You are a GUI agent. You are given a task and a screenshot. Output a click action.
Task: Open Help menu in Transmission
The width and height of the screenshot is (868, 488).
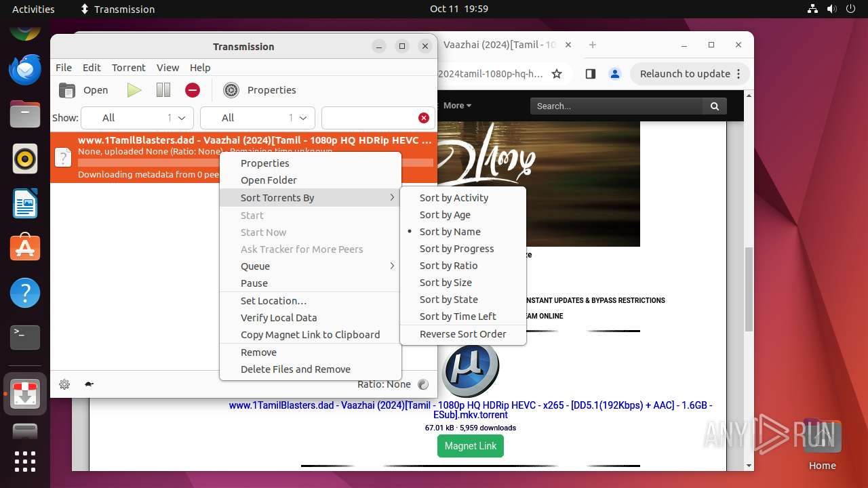tap(200, 68)
